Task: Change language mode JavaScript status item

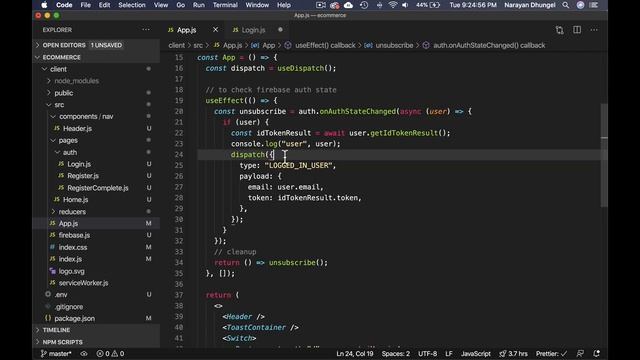Action: 476,353
